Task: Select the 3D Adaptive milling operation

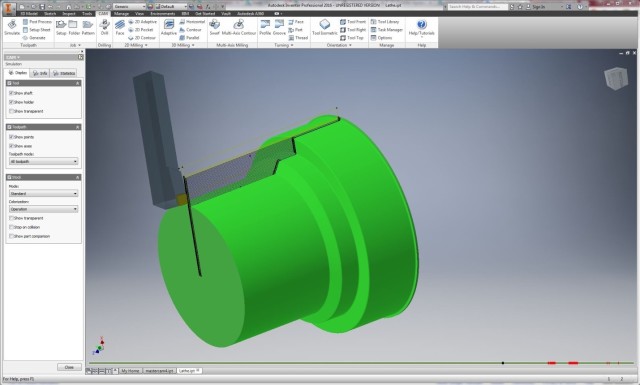Action: (x=169, y=27)
